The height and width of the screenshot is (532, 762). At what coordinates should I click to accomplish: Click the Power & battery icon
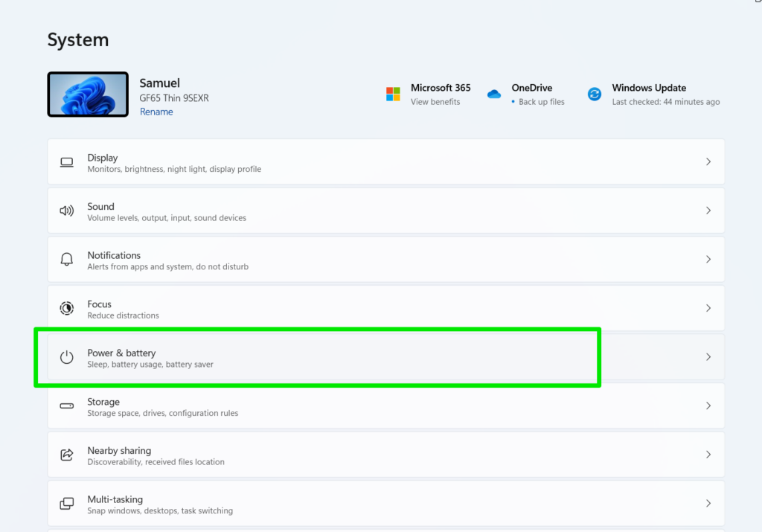(66, 357)
